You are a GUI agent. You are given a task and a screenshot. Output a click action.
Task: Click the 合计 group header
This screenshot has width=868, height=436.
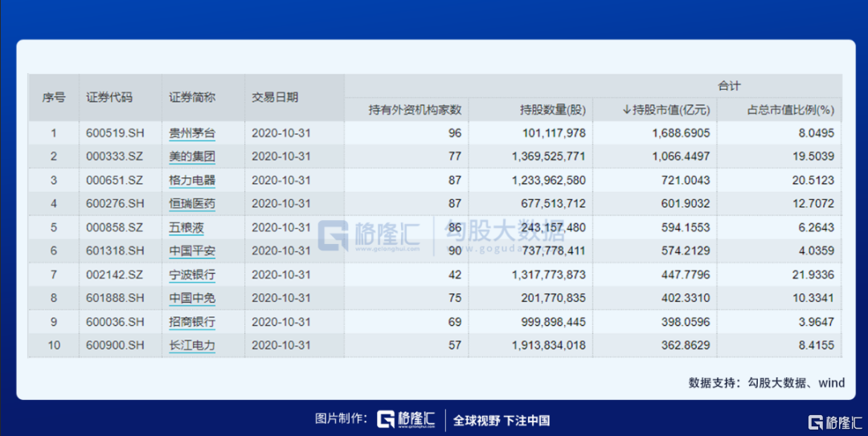click(729, 86)
